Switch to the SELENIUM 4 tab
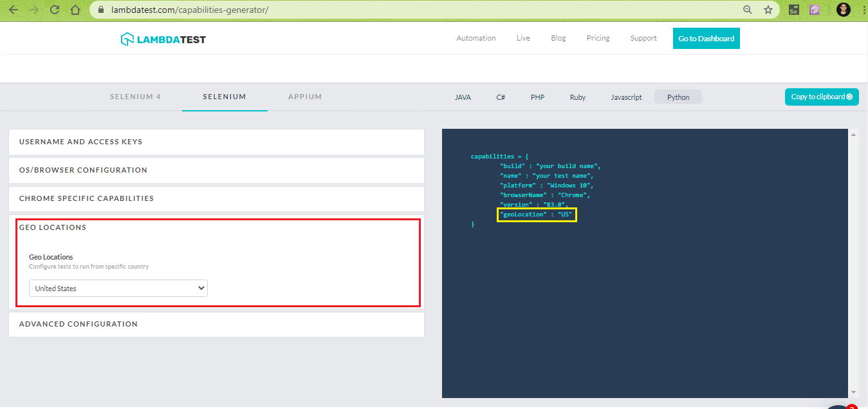Viewport: 868px width, 409px height. (135, 97)
